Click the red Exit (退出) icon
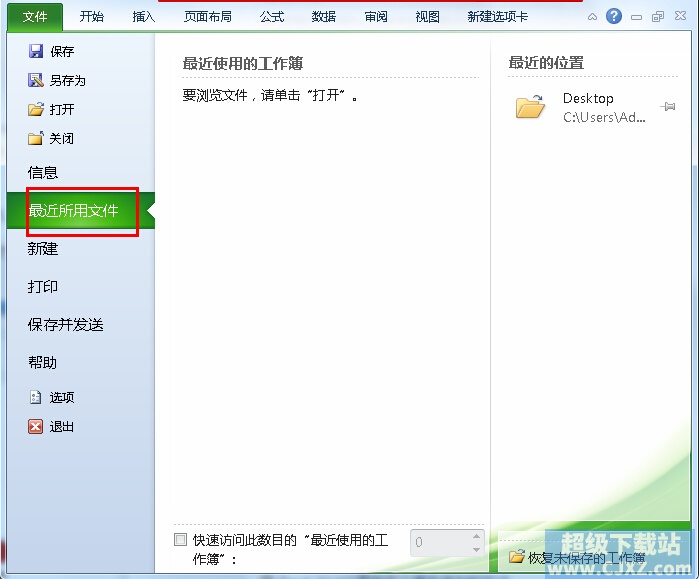The width and height of the screenshot is (700, 579). point(36,426)
